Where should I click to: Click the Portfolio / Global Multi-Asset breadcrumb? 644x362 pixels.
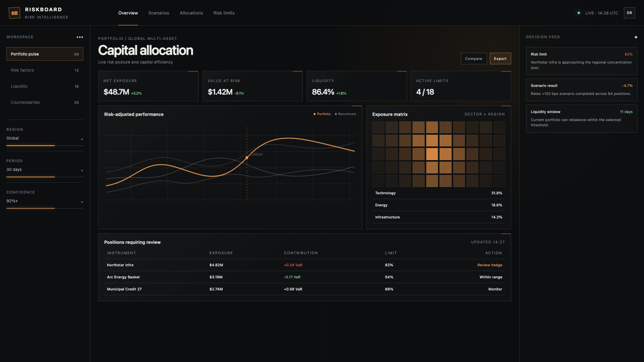(x=138, y=39)
